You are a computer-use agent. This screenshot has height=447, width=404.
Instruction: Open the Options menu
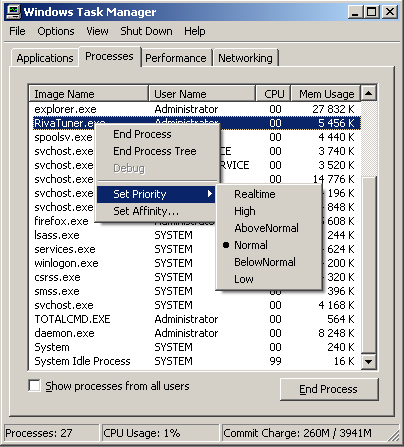click(56, 31)
